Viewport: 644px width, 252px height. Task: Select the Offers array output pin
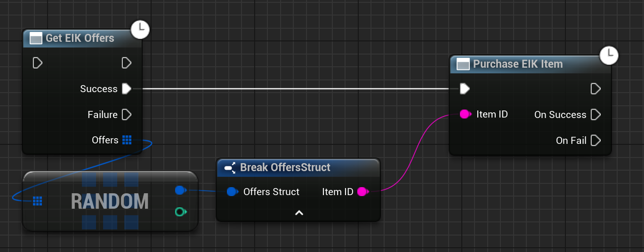click(x=127, y=140)
